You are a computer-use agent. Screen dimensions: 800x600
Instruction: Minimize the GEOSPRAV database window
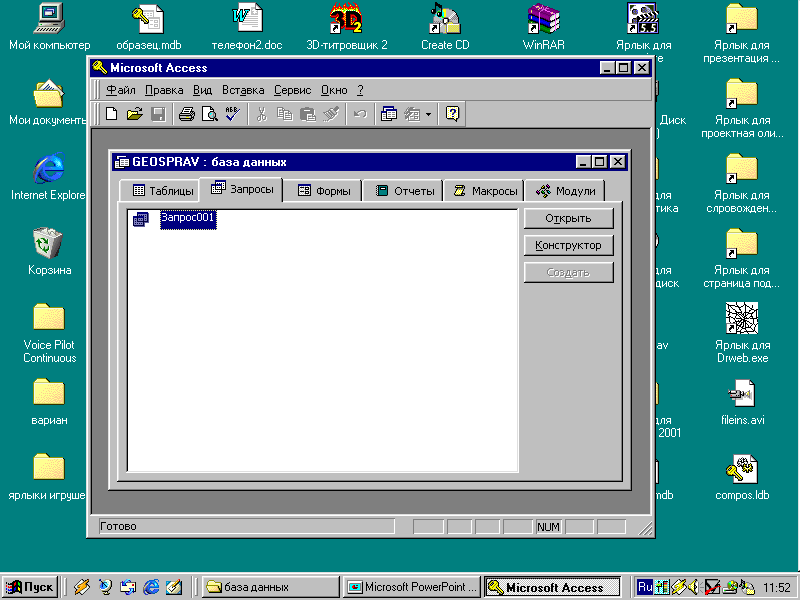[x=583, y=162]
